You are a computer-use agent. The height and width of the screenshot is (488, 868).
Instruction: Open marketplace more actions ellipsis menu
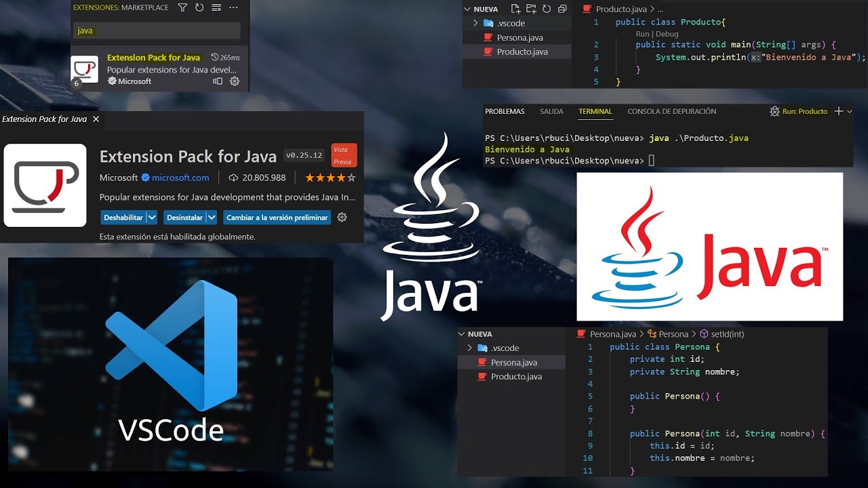point(233,7)
